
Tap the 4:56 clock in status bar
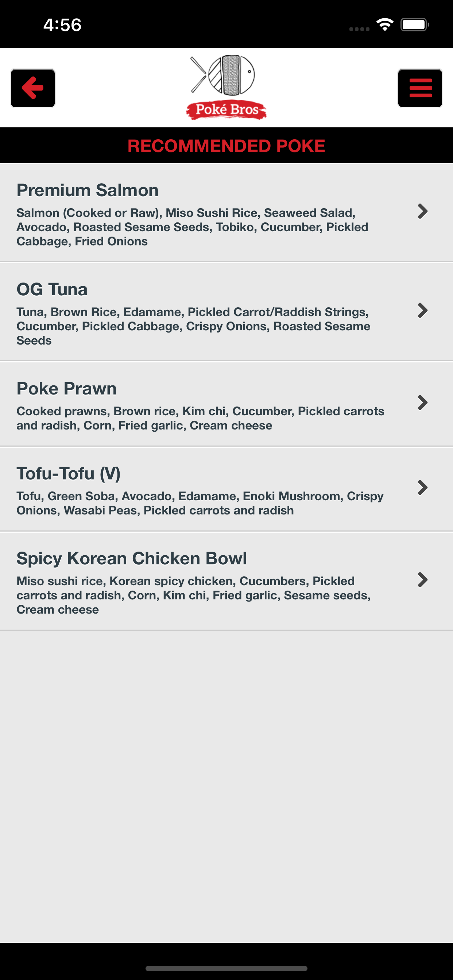pyautogui.click(x=62, y=25)
